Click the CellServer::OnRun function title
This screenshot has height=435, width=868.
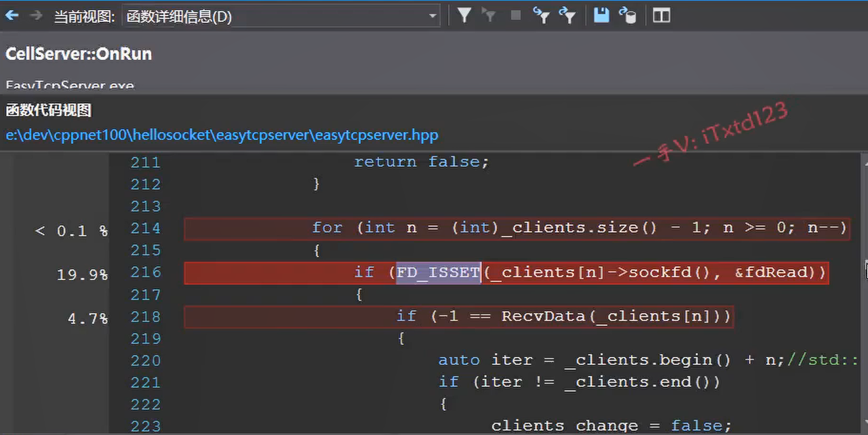pos(79,54)
